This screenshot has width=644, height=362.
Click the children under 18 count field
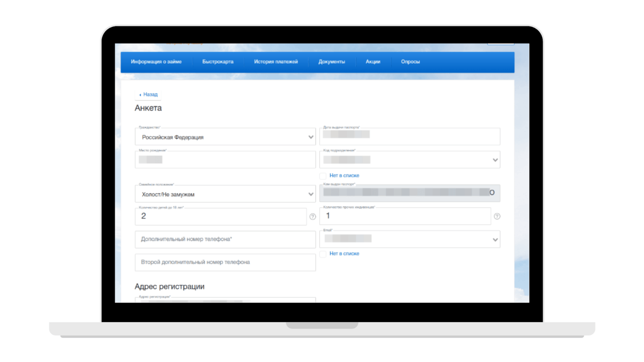[221, 217]
